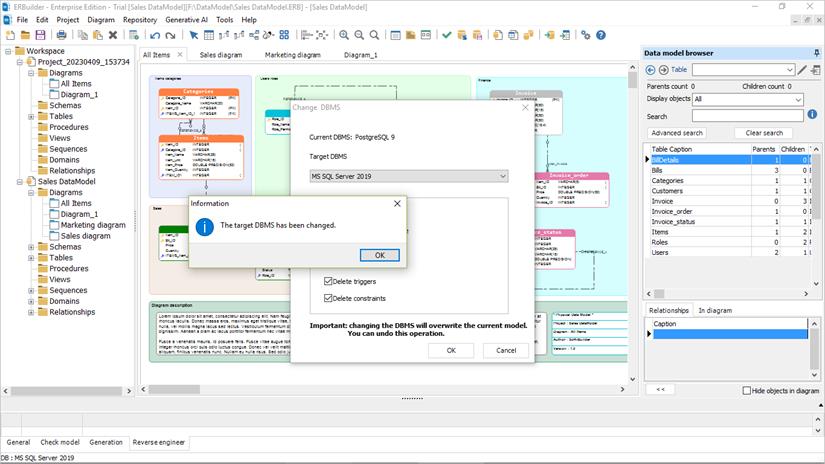
Task: Expand Tables under Sales DataModel
Action: (x=31, y=258)
